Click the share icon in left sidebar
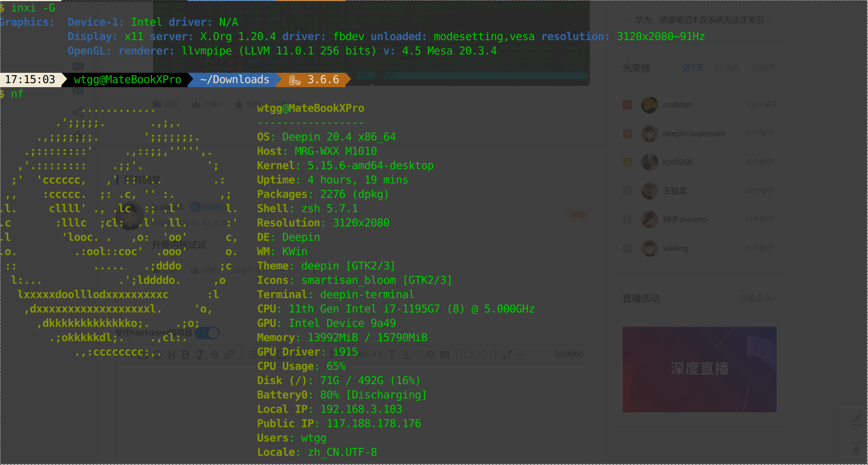Viewport: 868px width, 465px height. 78,112
